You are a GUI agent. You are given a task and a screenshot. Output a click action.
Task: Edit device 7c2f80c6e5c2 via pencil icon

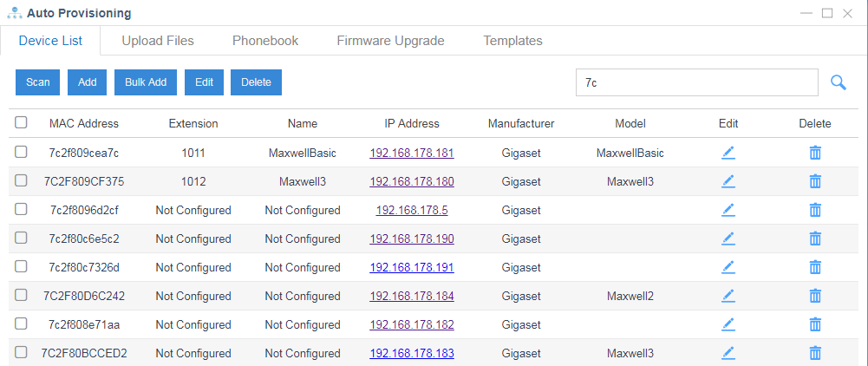[x=728, y=239]
